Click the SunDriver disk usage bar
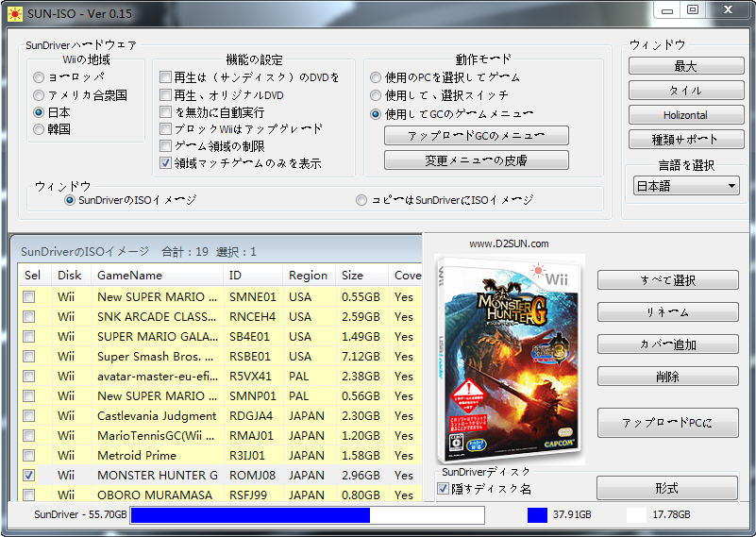This screenshot has height=537, width=756. (x=307, y=515)
